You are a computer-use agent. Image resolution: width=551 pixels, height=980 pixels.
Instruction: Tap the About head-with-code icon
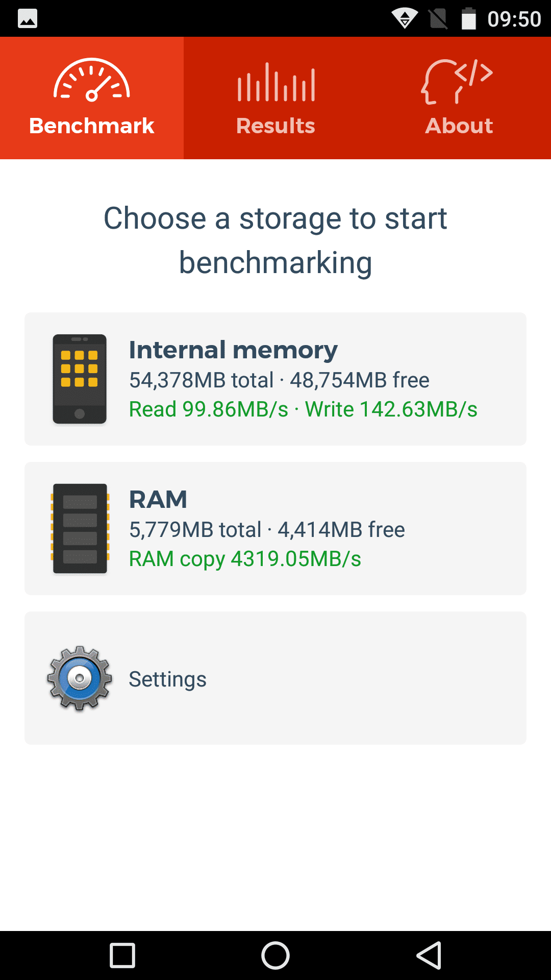click(457, 82)
